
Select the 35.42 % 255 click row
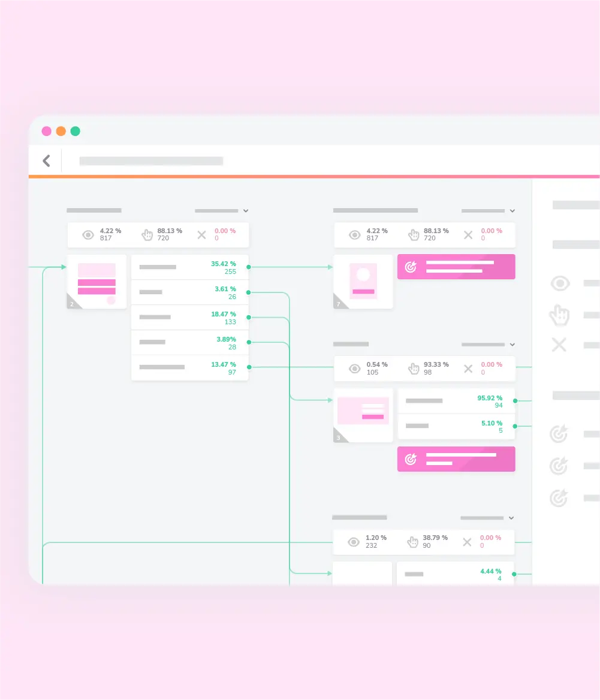189,267
